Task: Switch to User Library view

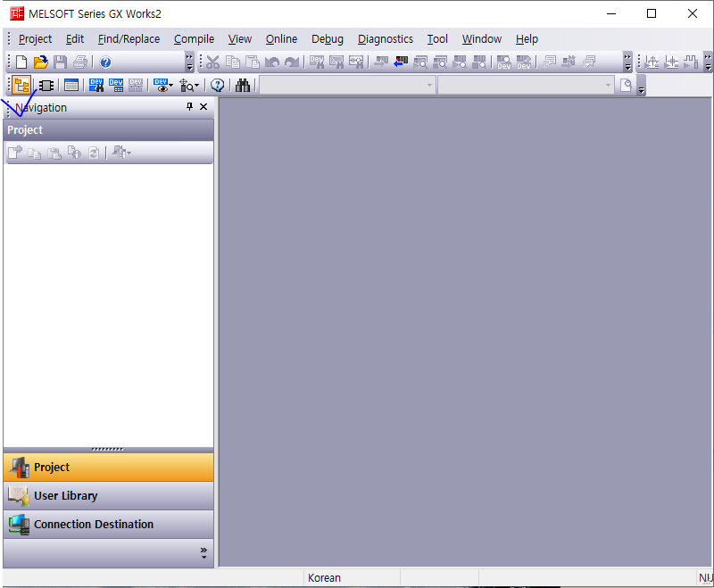Action: (x=108, y=495)
